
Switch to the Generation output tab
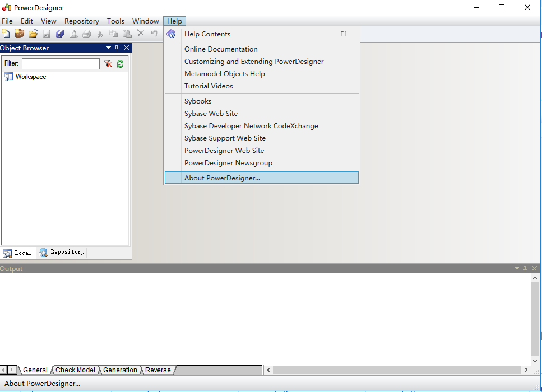120,370
